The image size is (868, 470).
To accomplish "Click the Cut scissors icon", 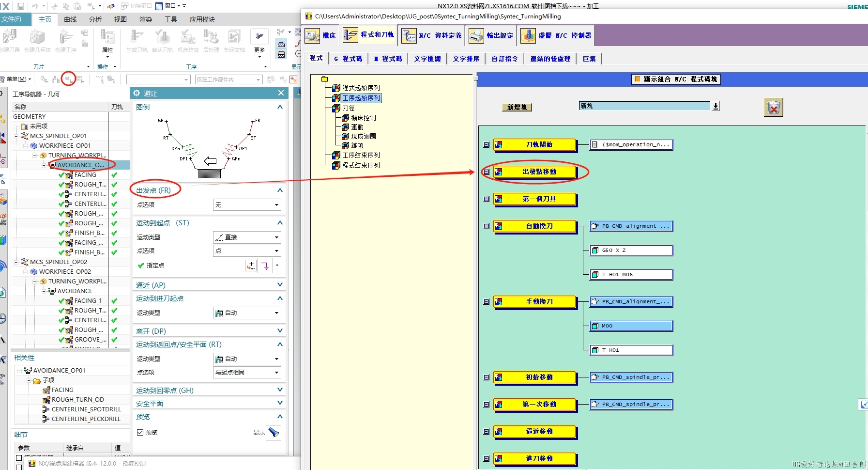I will point(55,6).
